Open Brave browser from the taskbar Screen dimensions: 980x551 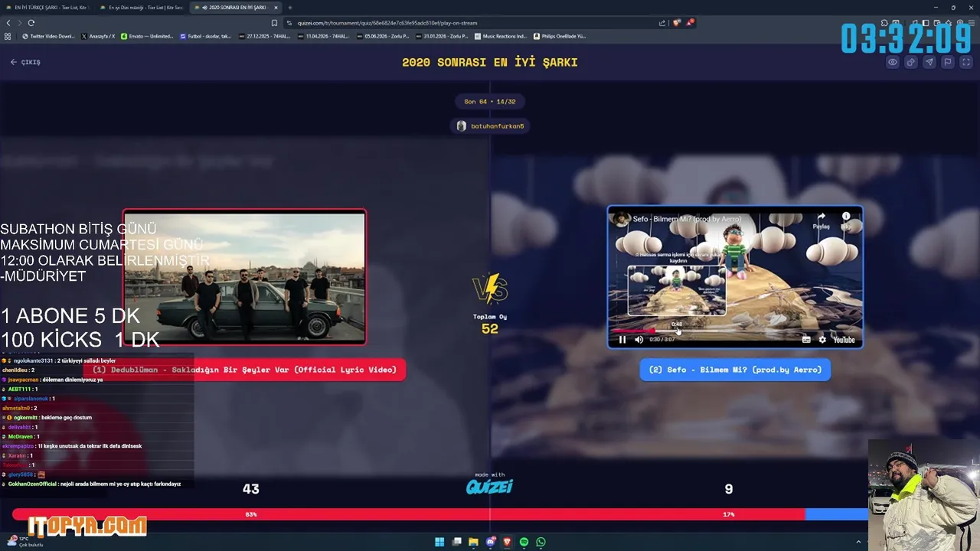[x=507, y=542]
